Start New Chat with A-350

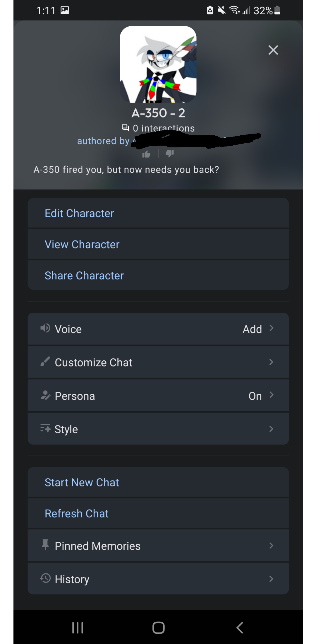click(82, 482)
